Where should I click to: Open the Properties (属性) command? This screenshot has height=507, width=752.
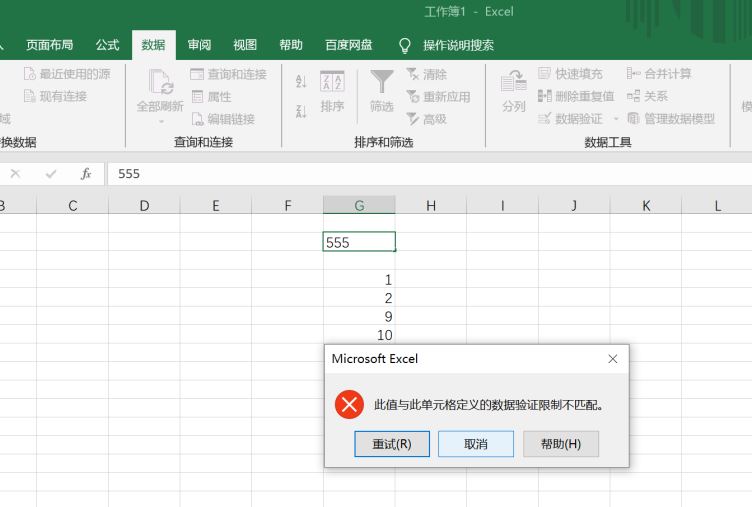pos(212,96)
